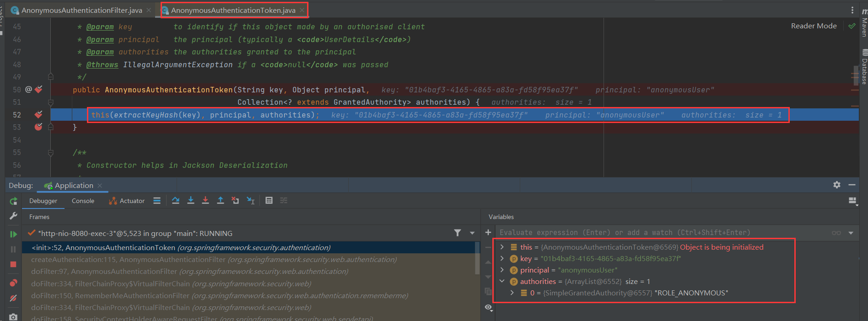Click Step Over arrow icon
The image size is (868, 321).
point(176,200)
